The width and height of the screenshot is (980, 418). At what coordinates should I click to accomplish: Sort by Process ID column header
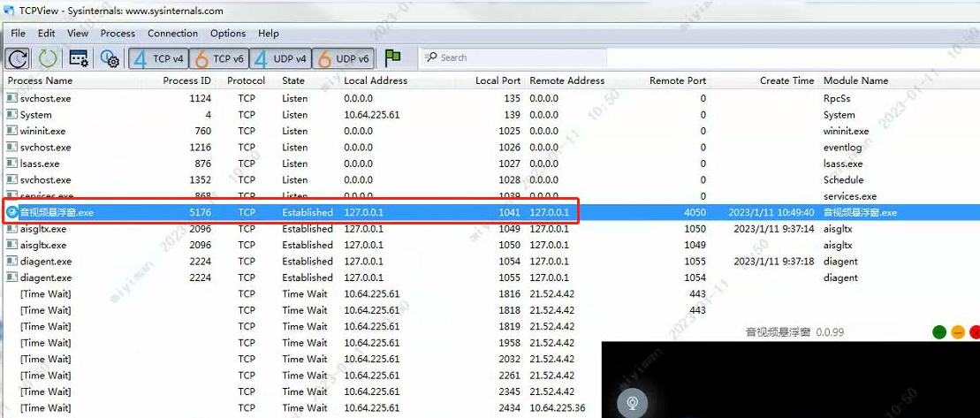(x=186, y=80)
